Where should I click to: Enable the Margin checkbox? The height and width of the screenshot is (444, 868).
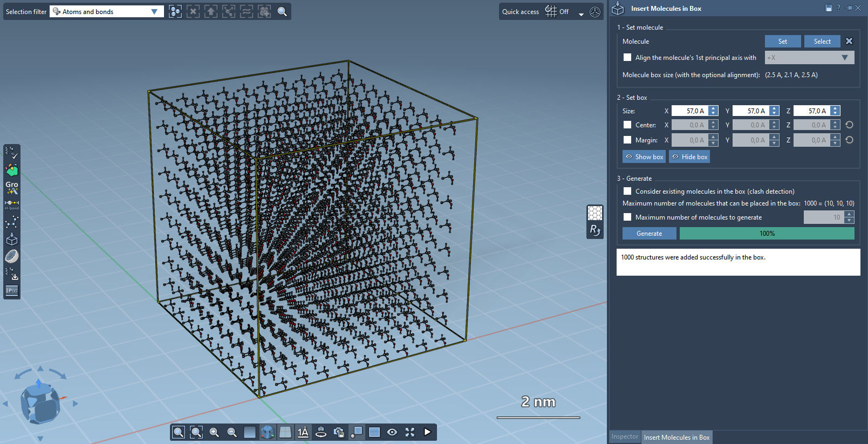point(627,140)
